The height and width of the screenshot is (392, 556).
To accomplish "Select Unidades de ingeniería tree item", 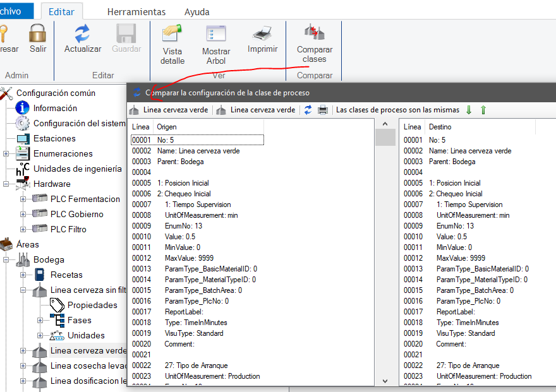I will (x=77, y=169).
